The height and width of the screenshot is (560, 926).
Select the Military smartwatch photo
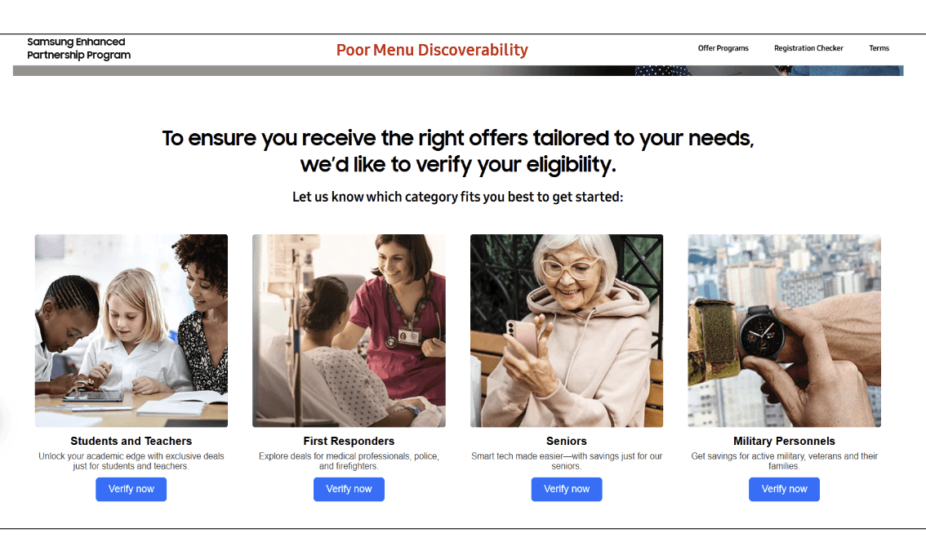(784, 331)
